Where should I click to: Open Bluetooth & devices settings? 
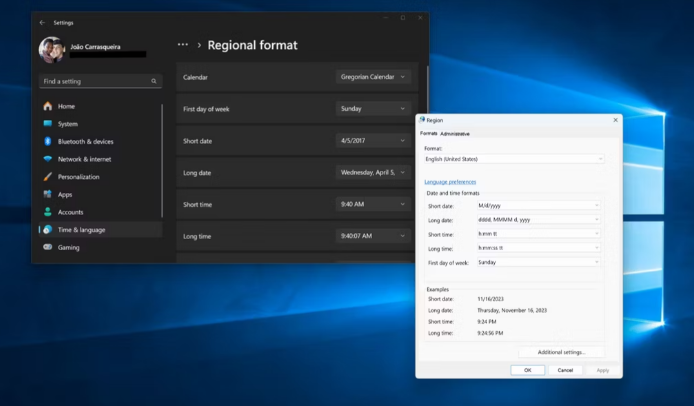click(x=100, y=142)
